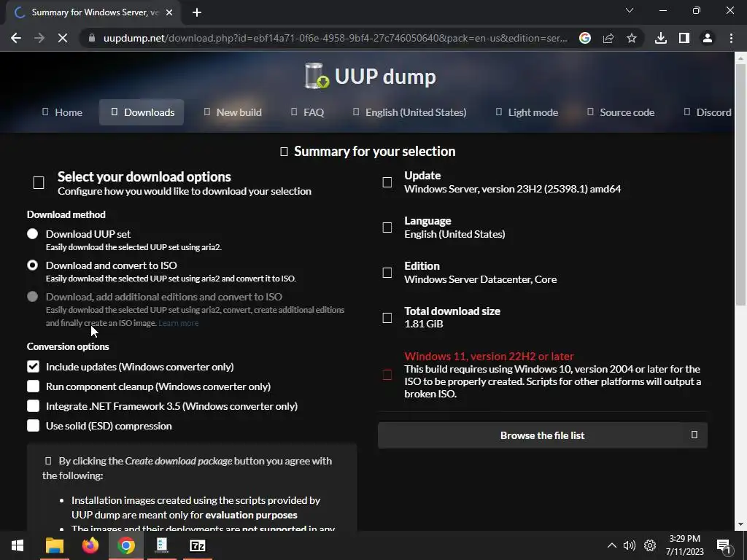Screen dimensions: 747x560
Task: Open Source code link
Action: click(621, 112)
